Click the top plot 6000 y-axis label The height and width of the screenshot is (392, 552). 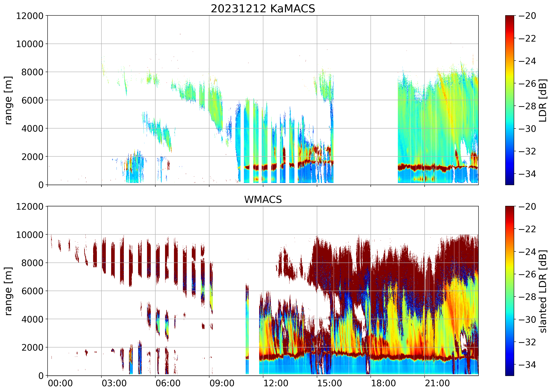32,100
